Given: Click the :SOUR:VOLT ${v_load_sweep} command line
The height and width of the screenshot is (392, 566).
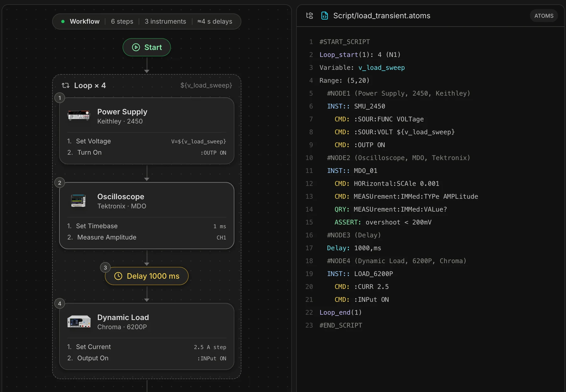Looking at the screenshot, I should point(395,132).
